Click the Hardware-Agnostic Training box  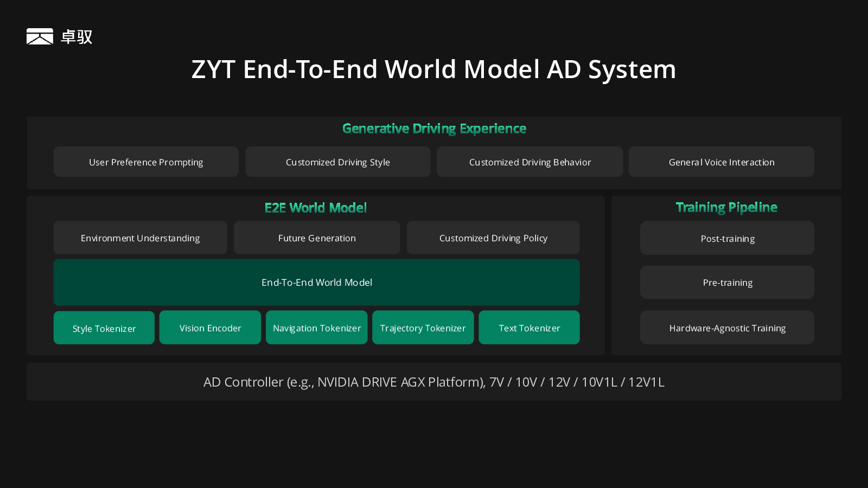click(727, 328)
